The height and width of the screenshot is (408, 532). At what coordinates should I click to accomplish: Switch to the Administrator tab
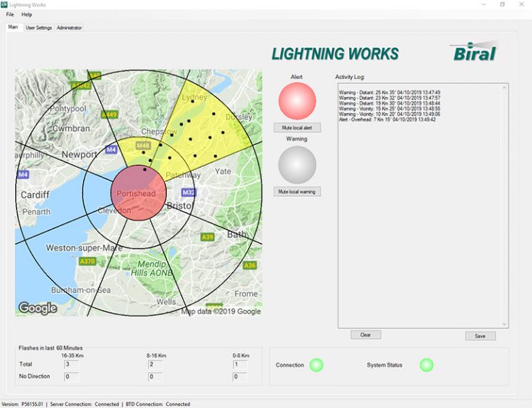pos(69,28)
